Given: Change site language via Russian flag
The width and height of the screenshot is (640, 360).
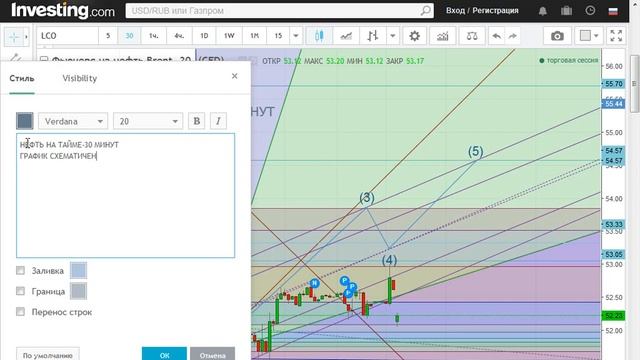Looking at the screenshot, I should (613, 11).
